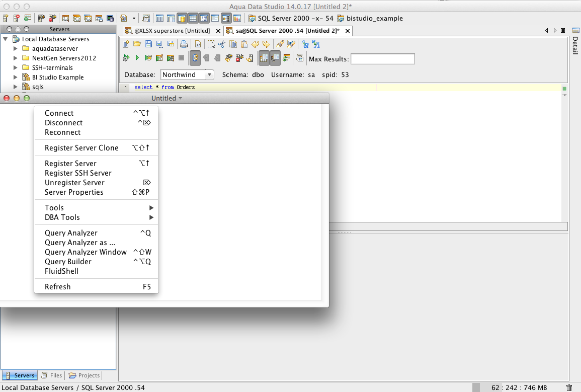Click the Reconnect plug icon in the query toolbar

pyautogui.click(x=229, y=58)
